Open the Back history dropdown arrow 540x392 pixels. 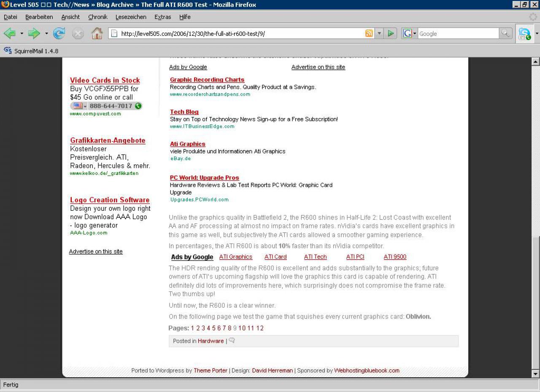pyautogui.click(x=22, y=34)
